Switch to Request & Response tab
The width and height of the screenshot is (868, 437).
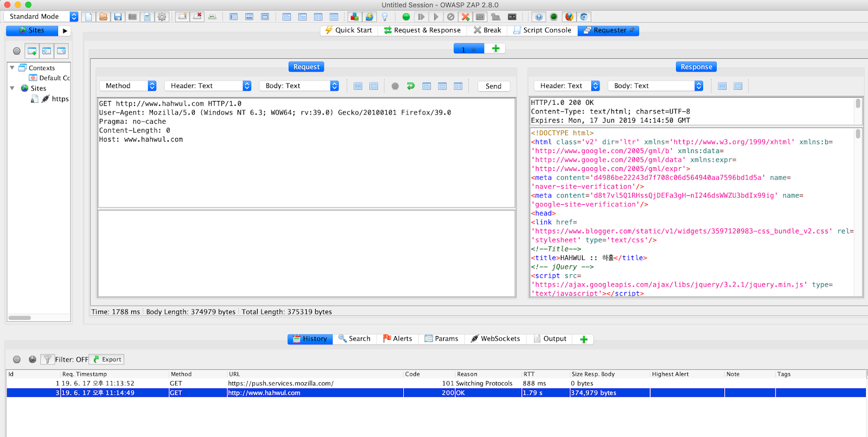coord(422,30)
